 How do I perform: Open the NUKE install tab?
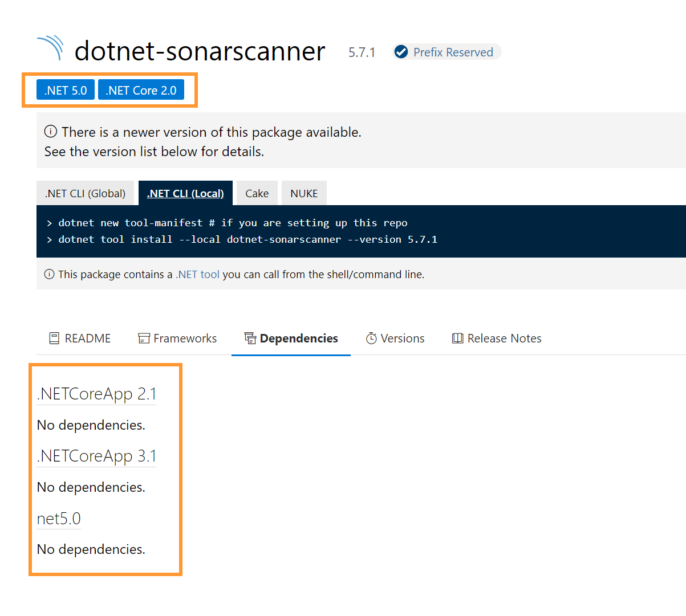[x=304, y=193]
